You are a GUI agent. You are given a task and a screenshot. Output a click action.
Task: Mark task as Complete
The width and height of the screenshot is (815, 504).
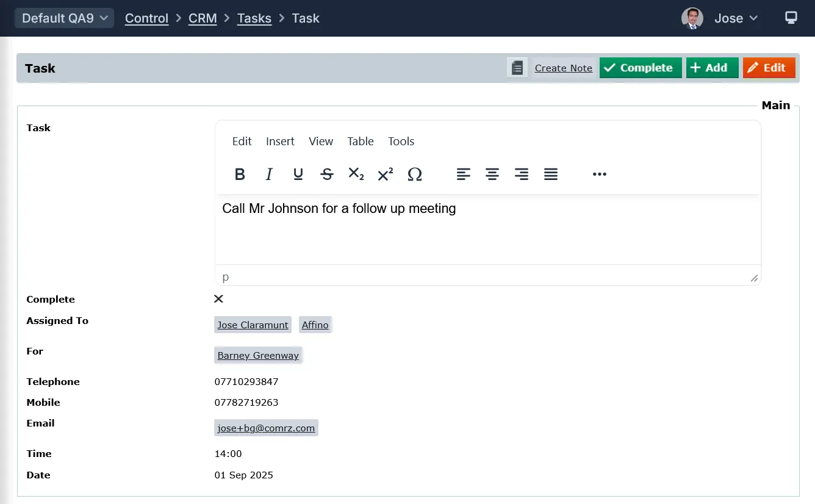(640, 68)
